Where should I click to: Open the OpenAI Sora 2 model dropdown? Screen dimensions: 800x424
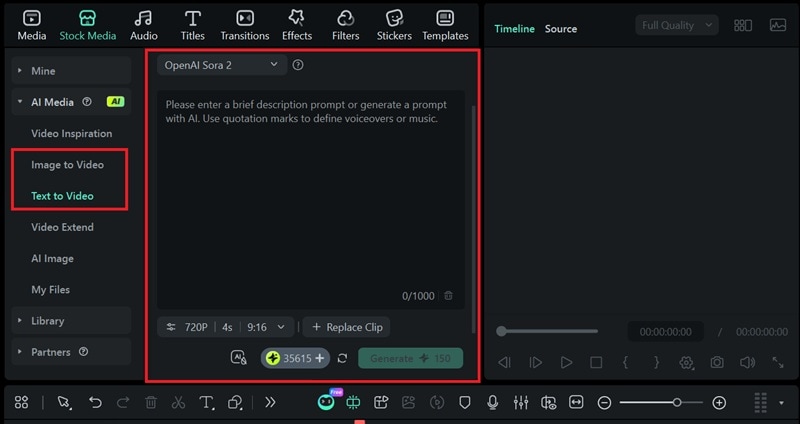pyautogui.click(x=221, y=65)
